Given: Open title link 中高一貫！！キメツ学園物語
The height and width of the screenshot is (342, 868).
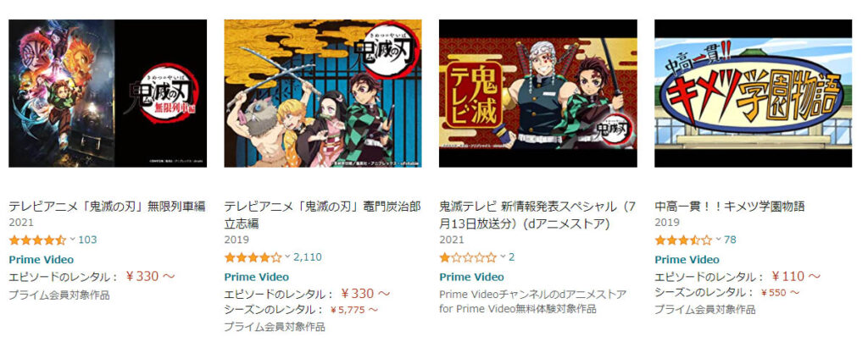Looking at the screenshot, I should point(730,207).
